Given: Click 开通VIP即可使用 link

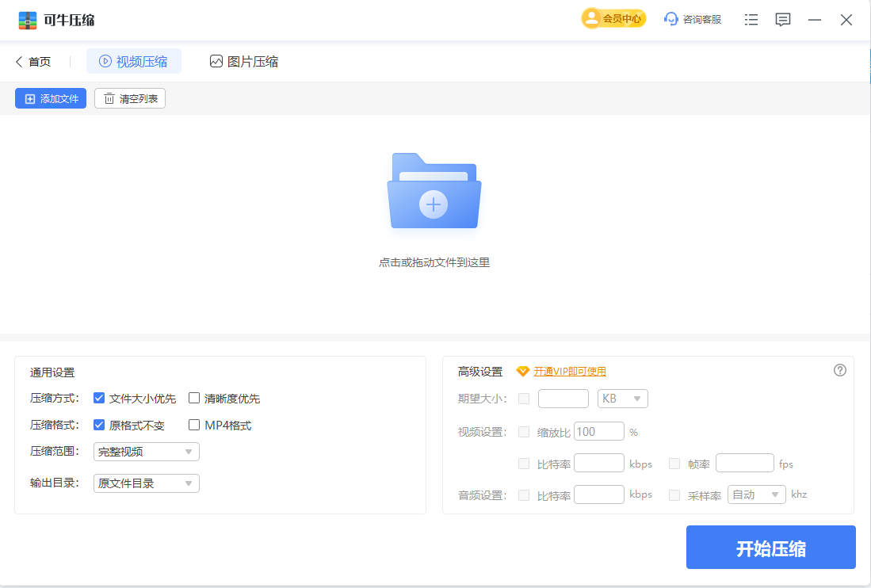Looking at the screenshot, I should [x=570, y=372].
